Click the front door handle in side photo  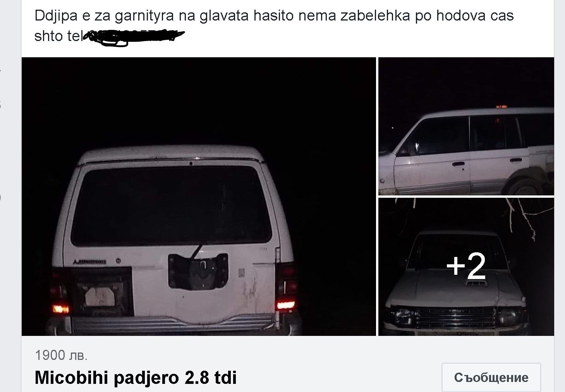coord(458,164)
